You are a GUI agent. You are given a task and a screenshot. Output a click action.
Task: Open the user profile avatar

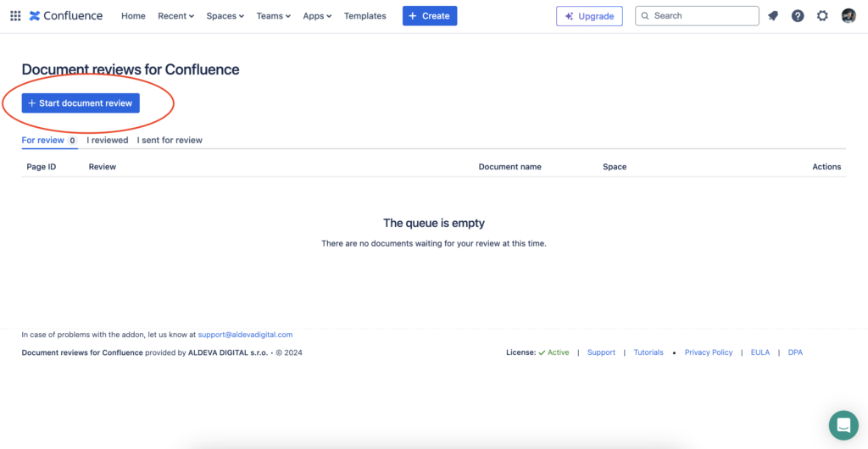click(x=849, y=16)
